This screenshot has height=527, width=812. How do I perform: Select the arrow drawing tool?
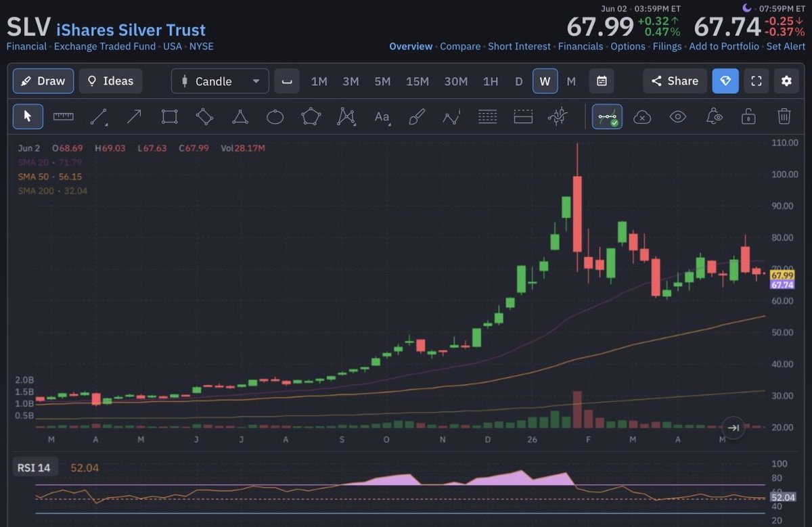(x=134, y=117)
